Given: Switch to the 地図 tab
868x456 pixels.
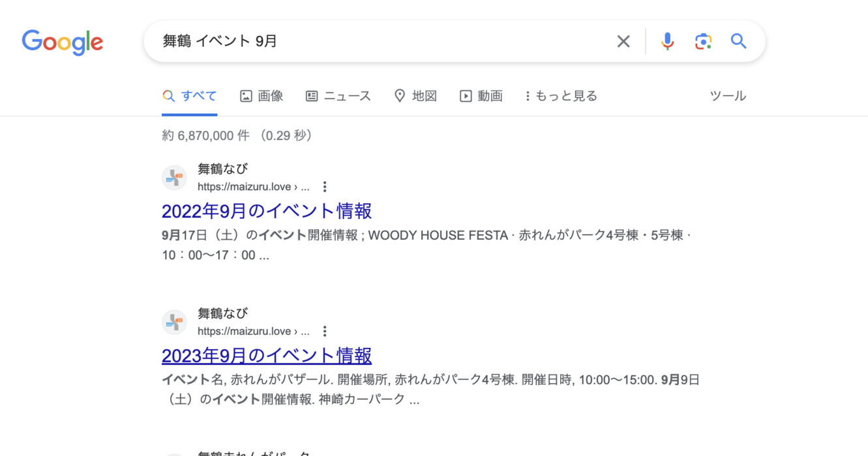Looking at the screenshot, I should tap(415, 96).
